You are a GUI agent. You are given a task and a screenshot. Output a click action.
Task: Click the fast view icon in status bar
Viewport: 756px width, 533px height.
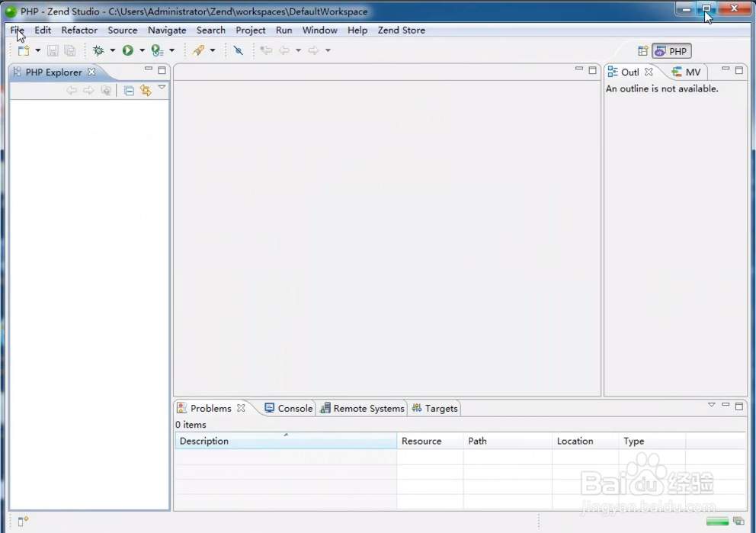(23, 522)
